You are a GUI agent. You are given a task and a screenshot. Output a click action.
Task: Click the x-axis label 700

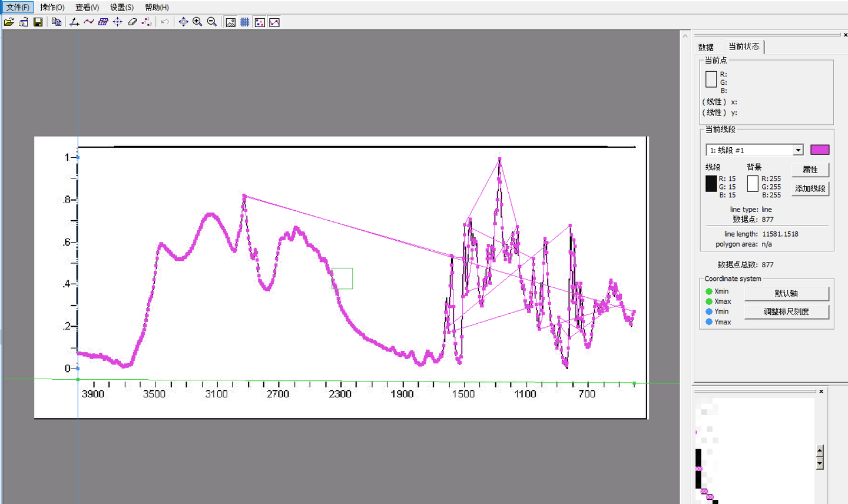coord(587,394)
